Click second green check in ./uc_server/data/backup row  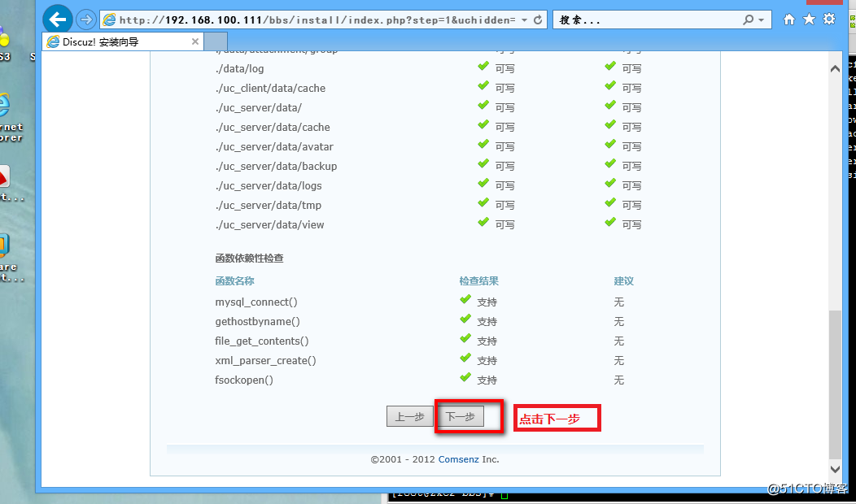[610, 163]
